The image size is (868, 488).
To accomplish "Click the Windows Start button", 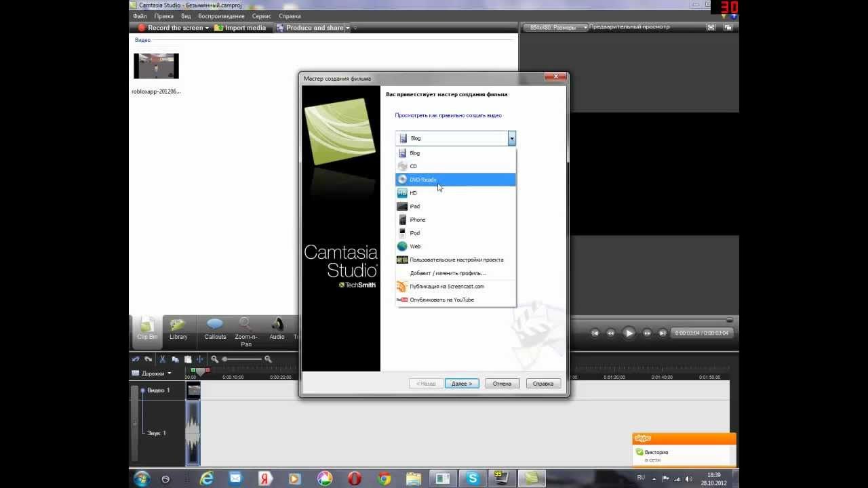I will tap(142, 479).
